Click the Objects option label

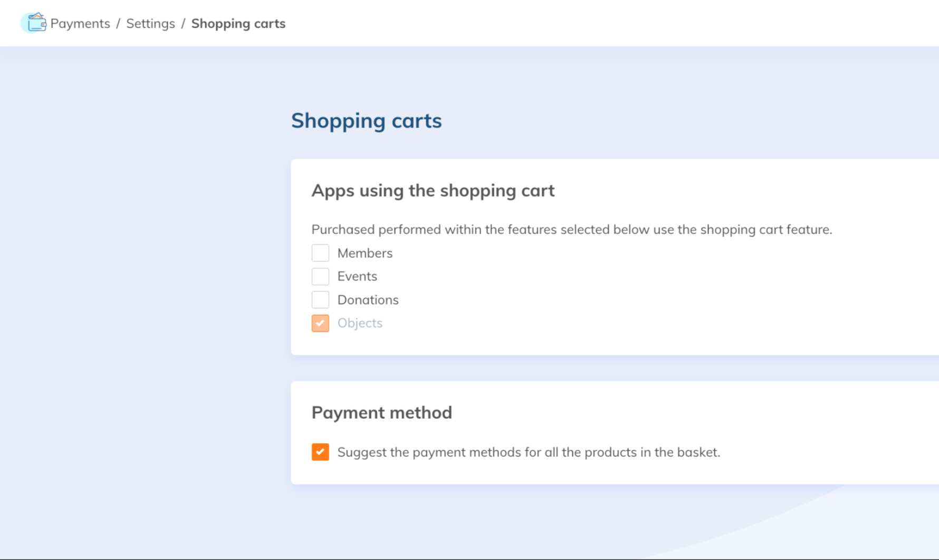(x=360, y=323)
